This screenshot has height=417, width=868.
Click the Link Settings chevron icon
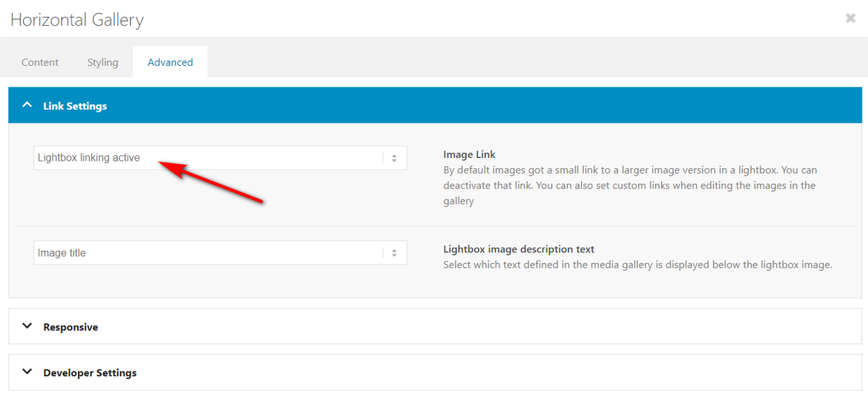click(27, 105)
